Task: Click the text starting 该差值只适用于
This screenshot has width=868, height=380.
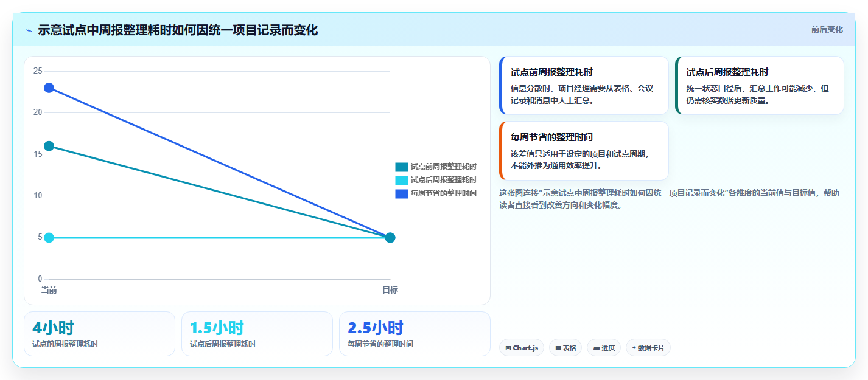Action: tap(580, 160)
